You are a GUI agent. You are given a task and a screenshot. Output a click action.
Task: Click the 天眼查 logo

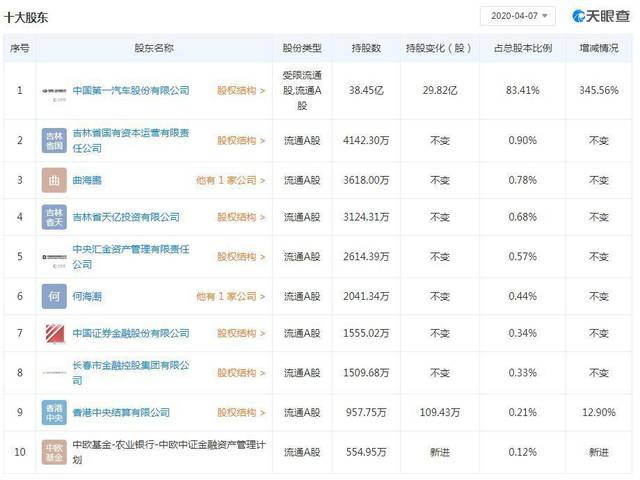click(601, 16)
